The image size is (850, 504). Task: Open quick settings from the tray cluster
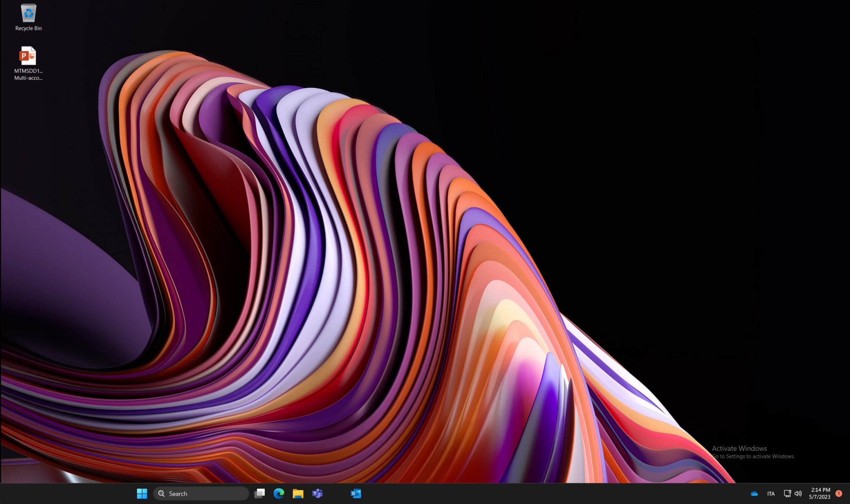(793, 494)
